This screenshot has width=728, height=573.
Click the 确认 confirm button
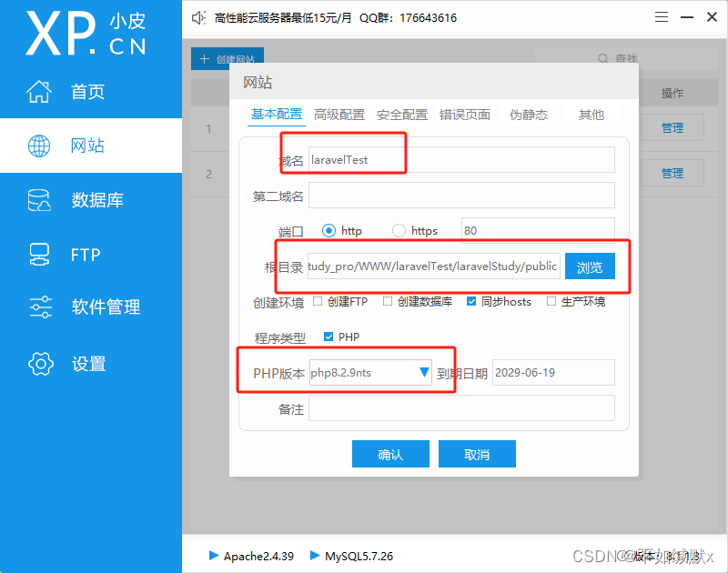point(390,454)
